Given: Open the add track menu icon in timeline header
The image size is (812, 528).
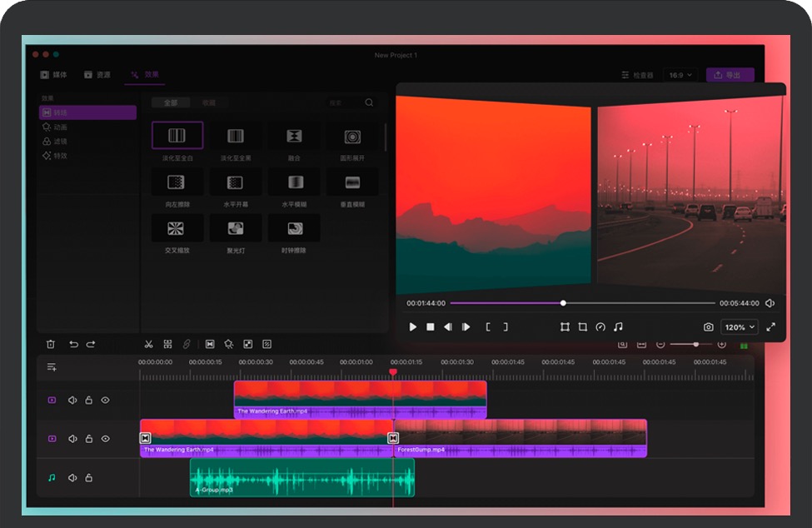Looking at the screenshot, I should 52,366.
